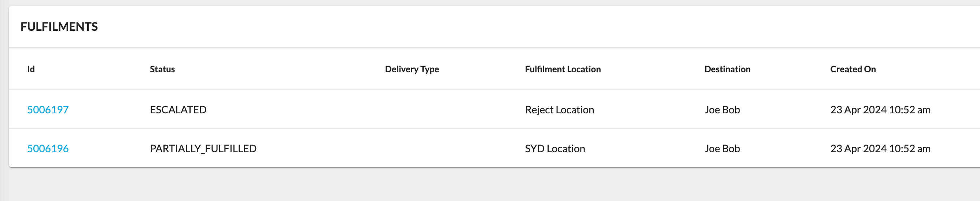Click the FULFILMENTS panel heading

click(x=59, y=27)
